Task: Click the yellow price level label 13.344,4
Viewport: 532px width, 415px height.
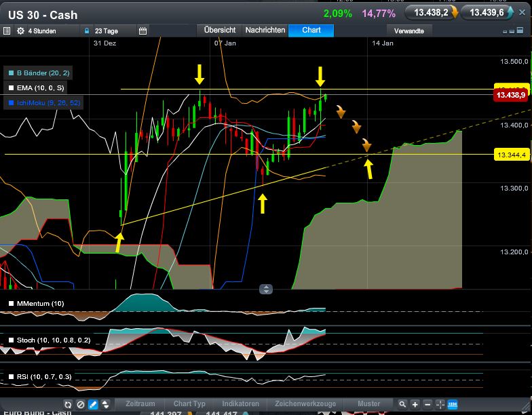Action: (512, 155)
